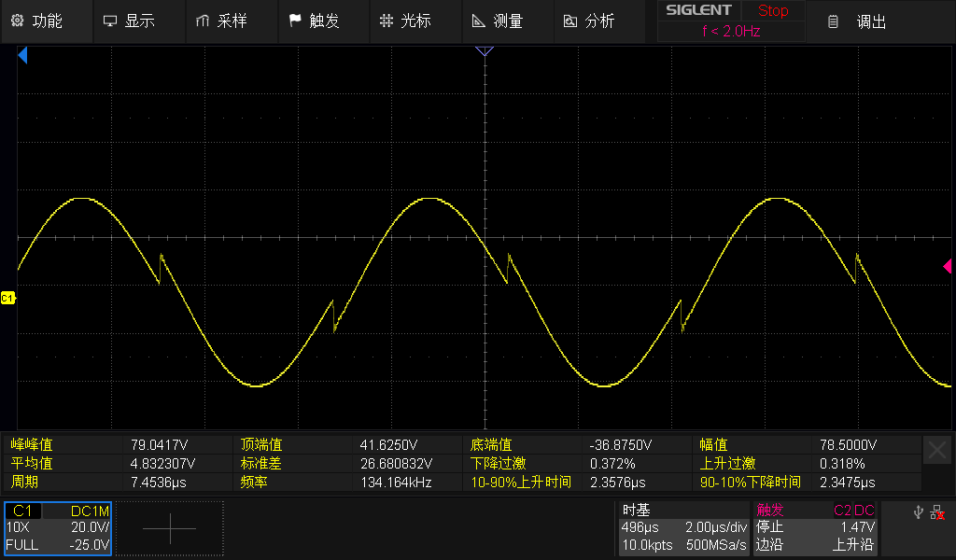The width and height of the screenshot is (956, 560).
Task: Click the 2.3576µs rise time value
Action: click(618, 483)
